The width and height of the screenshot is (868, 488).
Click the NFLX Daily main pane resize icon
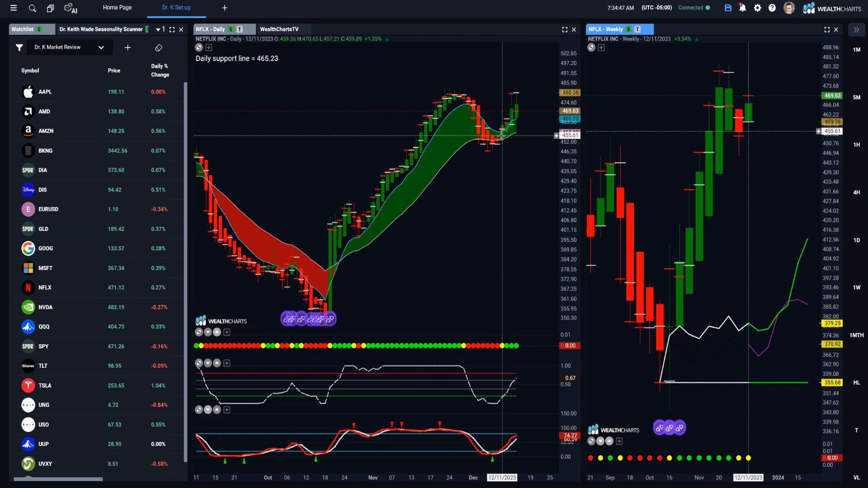[199, 47]
